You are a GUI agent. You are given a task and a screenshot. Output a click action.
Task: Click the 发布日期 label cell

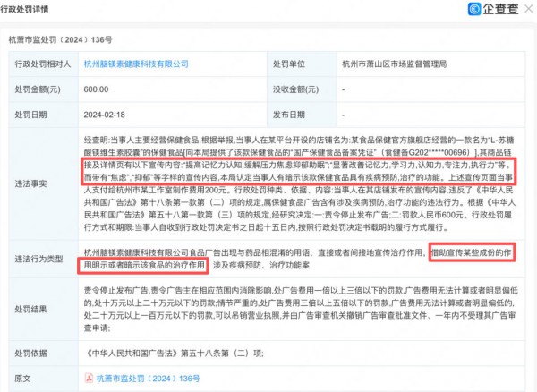tap(302, 115)
